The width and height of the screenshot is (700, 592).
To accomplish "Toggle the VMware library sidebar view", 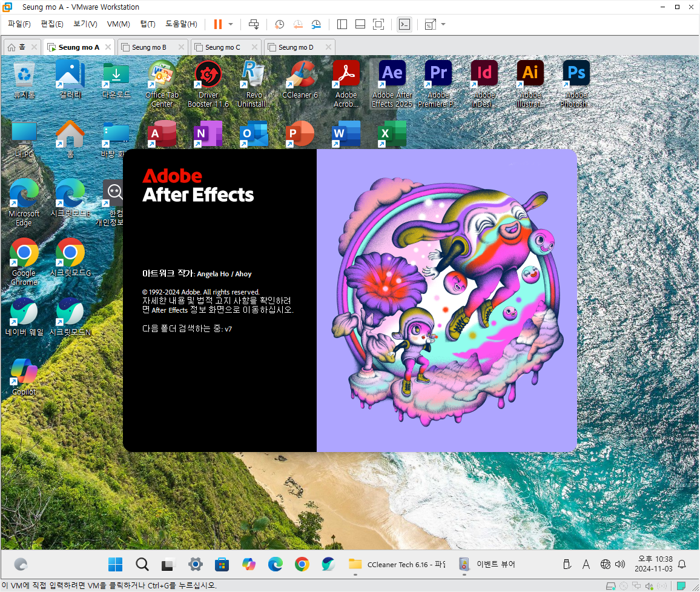I will [x=342, y=24].
